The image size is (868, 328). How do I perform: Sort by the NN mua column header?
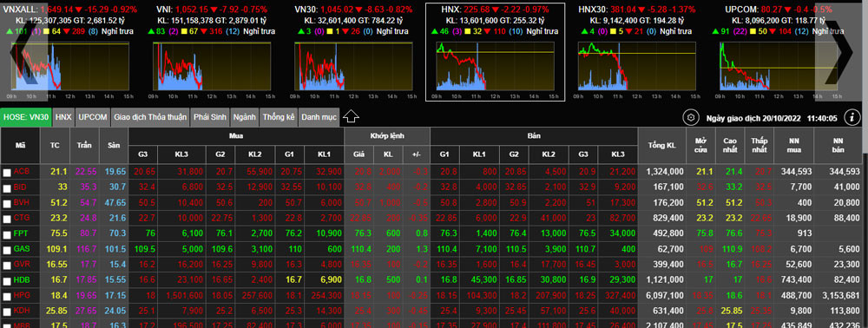794,146
